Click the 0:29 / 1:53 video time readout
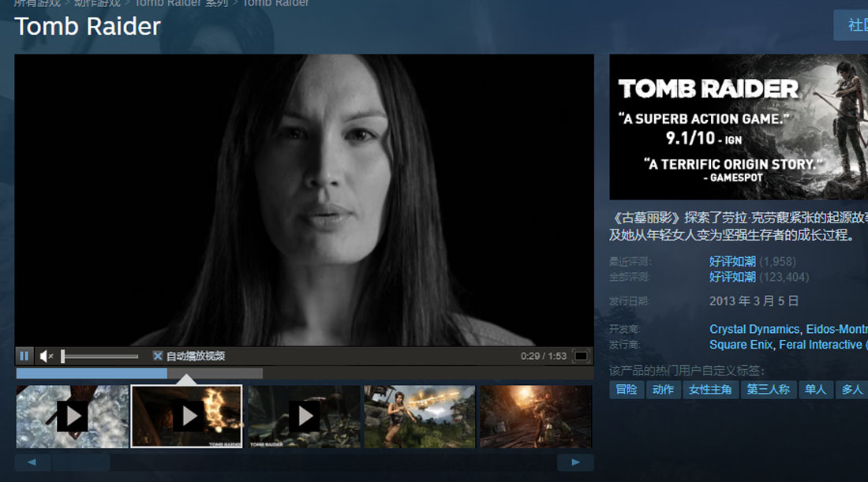Screen dimensions: 868x482 point(543,356)
